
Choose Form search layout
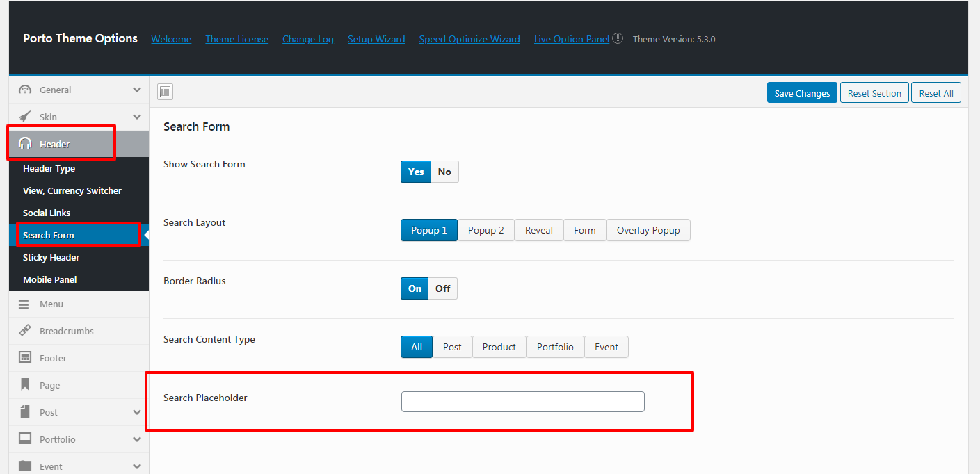(x=585, y=230)
